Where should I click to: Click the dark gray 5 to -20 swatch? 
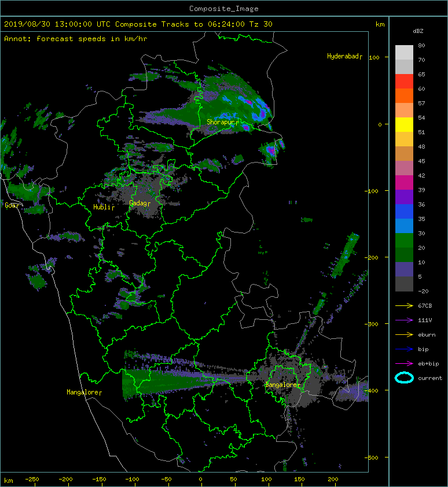pos(404,284)
